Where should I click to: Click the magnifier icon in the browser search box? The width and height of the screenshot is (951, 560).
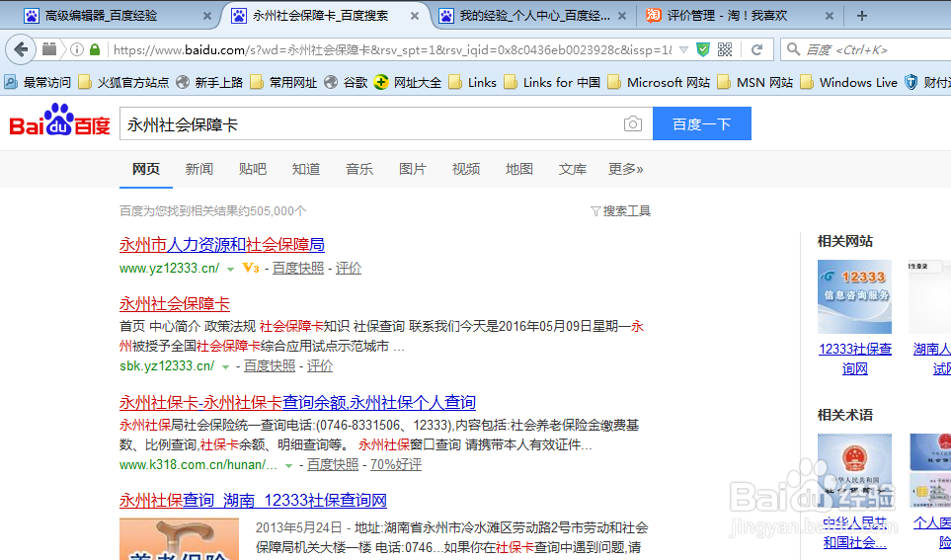pyautogui.click(x=793, y=49)
